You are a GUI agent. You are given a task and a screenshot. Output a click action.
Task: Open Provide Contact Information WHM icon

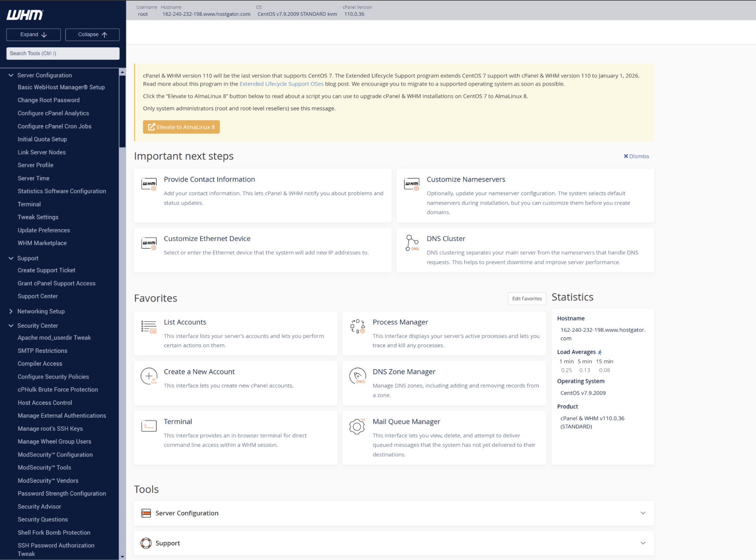tap(149, 184)
